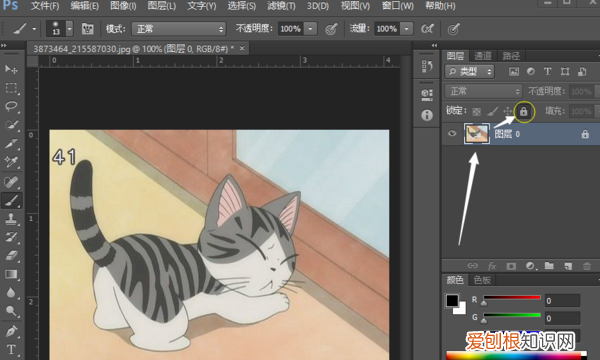This screenshot has height=360, width=600.
Task: Open the 滤镜(T) menu
Action: 281,6
